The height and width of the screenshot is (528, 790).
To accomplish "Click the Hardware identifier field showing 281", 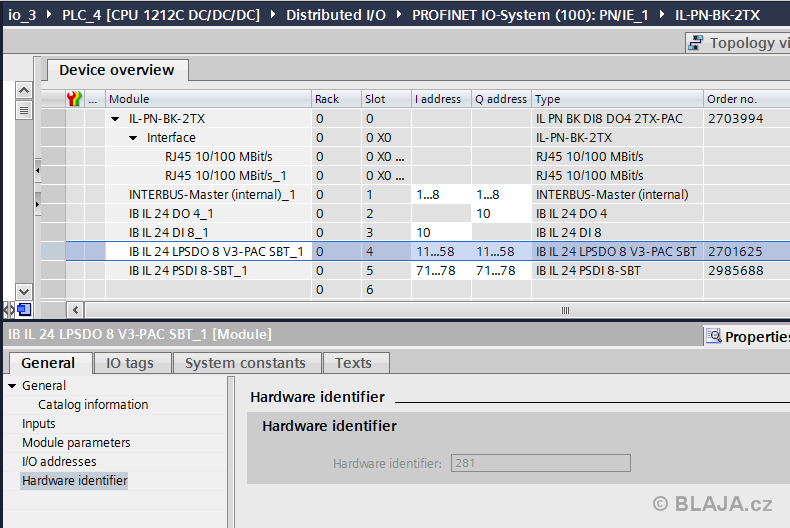I will tap(541, 463).
